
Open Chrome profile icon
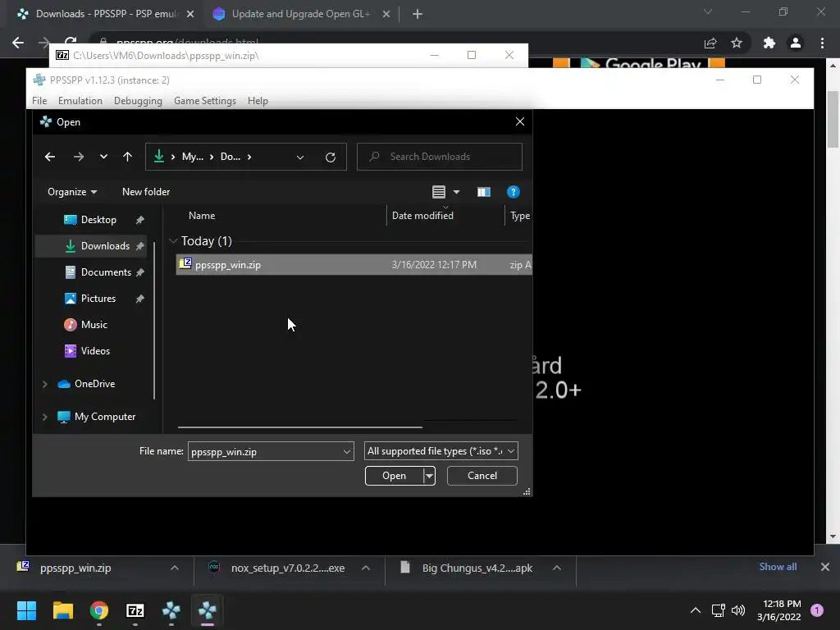[796, 43]
